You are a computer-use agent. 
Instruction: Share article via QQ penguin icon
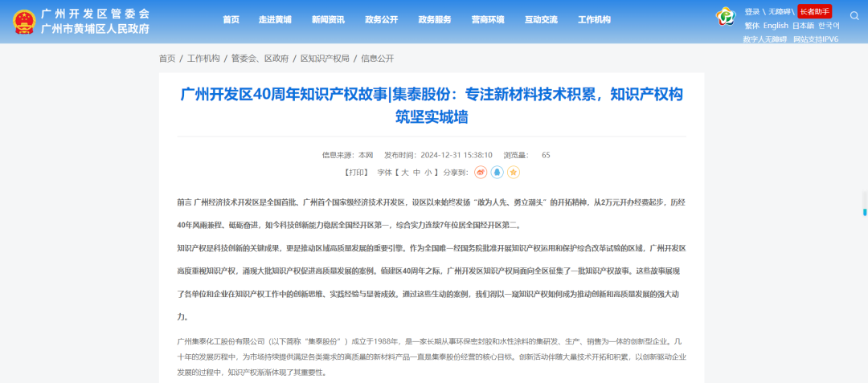(x=497, y=173)
